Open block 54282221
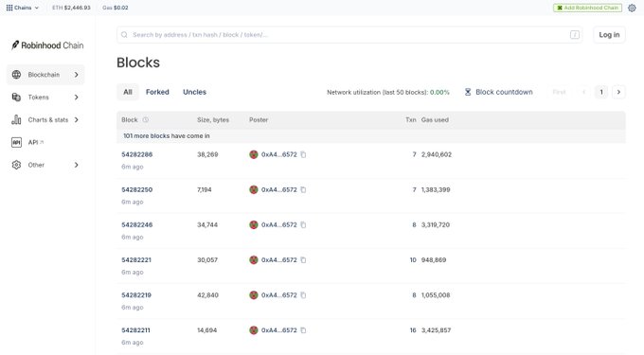 (136, 260)
